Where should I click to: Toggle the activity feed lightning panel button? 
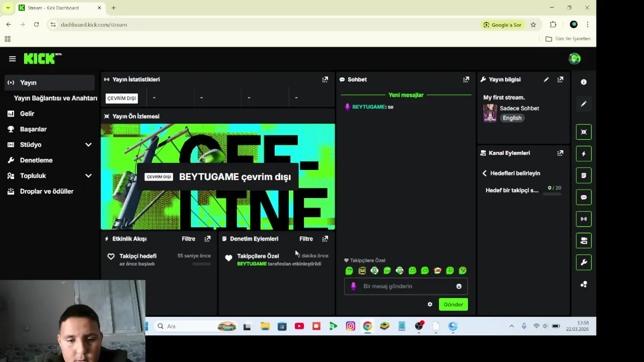coord(584,154)
